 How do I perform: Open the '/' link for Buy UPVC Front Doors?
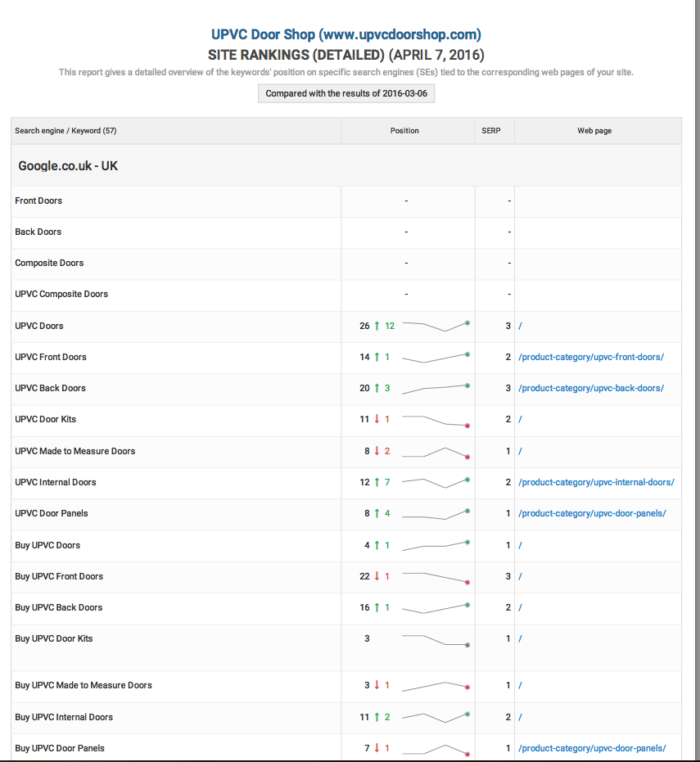click(520, 576)
